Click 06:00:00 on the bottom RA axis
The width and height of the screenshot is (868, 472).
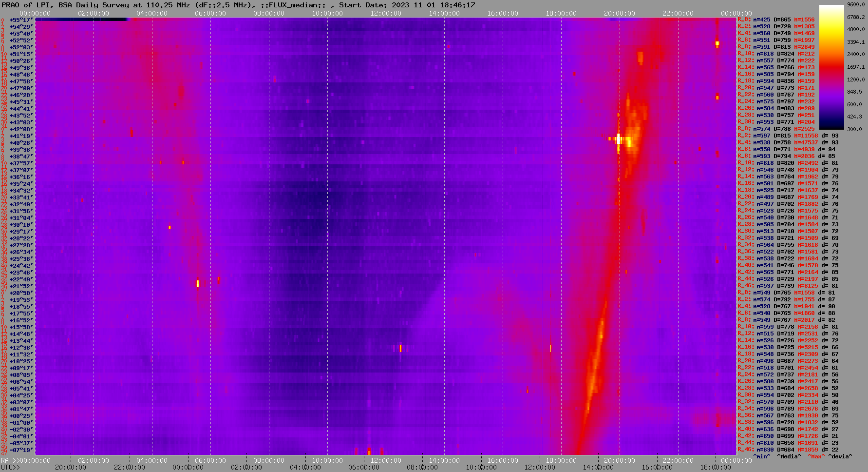210,461
